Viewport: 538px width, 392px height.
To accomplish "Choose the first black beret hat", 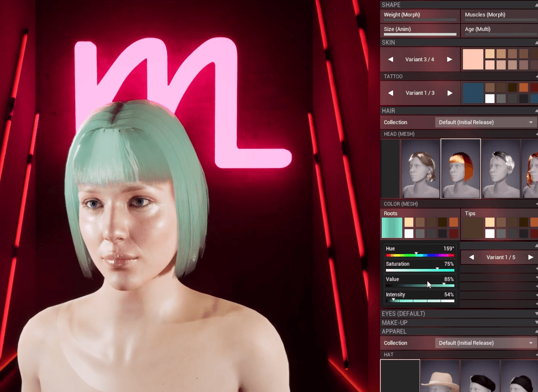I will click(x=480, y=376).
